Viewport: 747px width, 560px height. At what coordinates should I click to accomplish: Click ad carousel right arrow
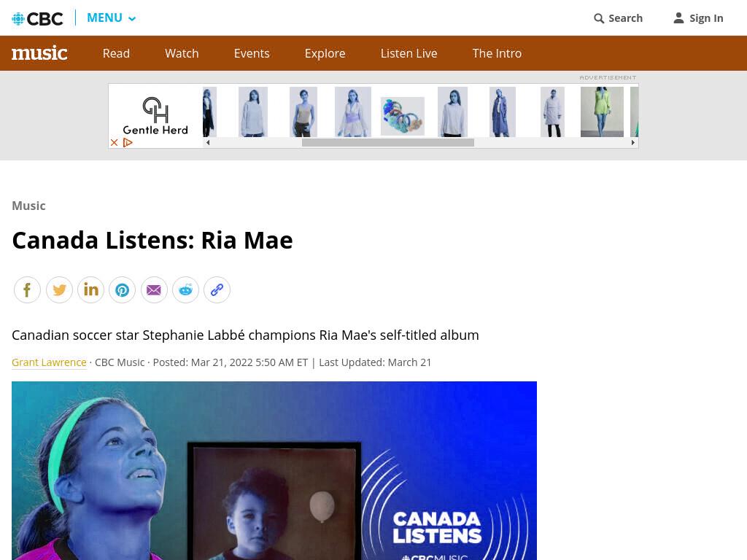tap(632, 142)
